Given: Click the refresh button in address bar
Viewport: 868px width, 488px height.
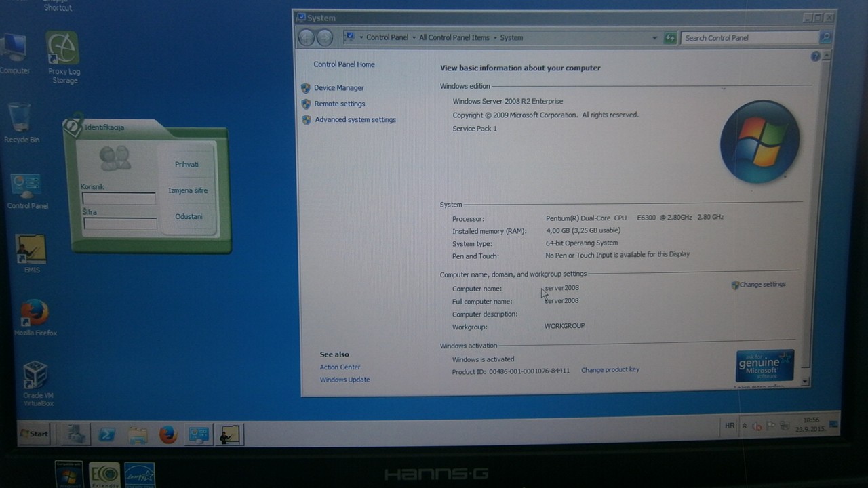Looking at the screenshot, I should pyautogui.click(x=670, y=38).
